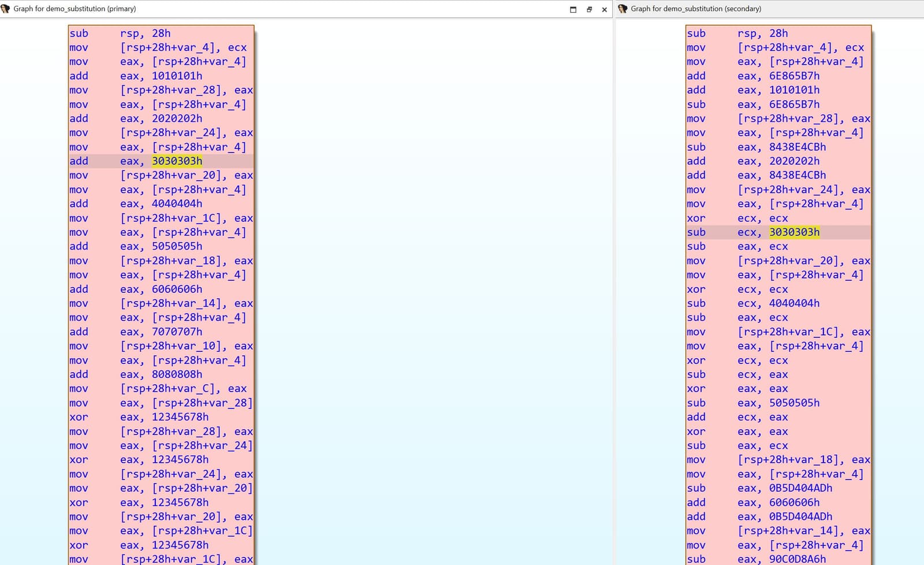Click 90C0D8A6h operand in the secondary graph
The width and height of the screenshot is (924, 565).
[x=798, y=559]
